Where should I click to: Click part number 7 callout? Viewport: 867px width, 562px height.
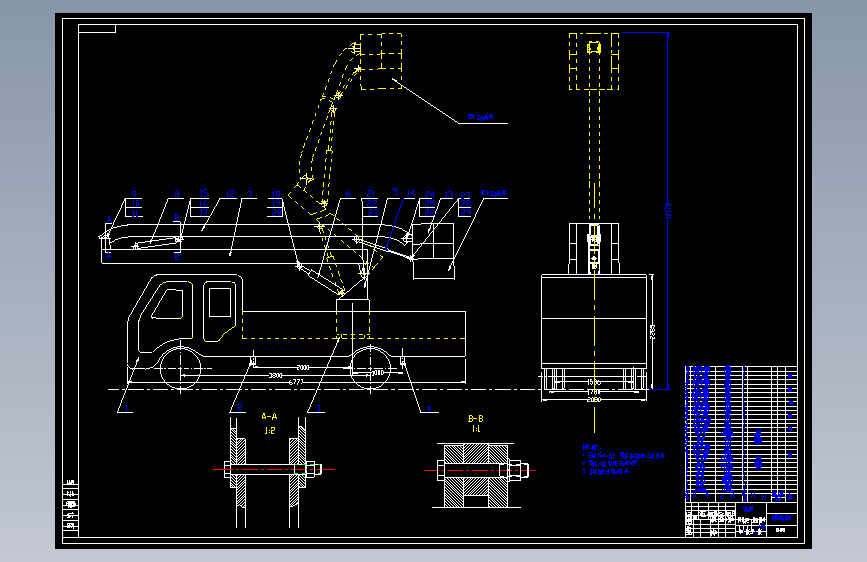tap(250, 194)
